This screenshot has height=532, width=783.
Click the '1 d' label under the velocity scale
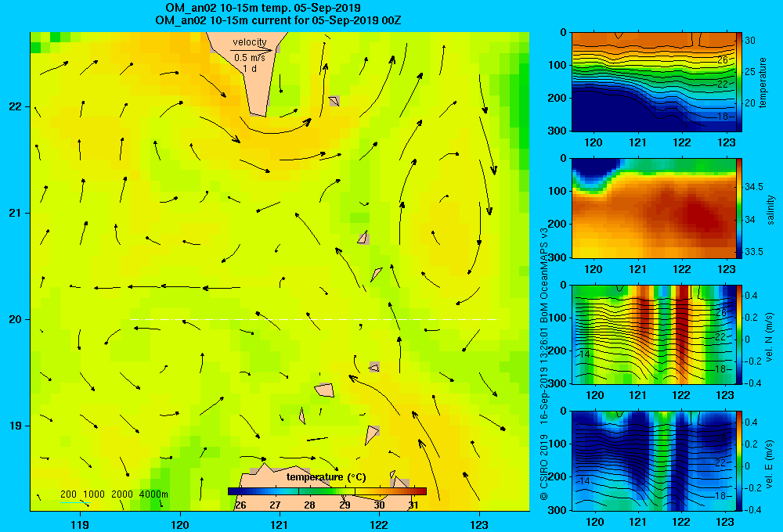tap(250, 68)
